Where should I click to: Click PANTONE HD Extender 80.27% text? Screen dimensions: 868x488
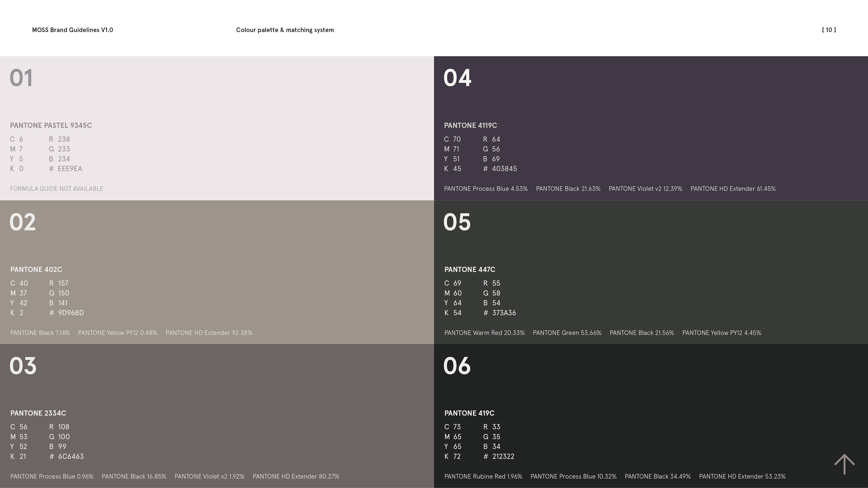296,476
